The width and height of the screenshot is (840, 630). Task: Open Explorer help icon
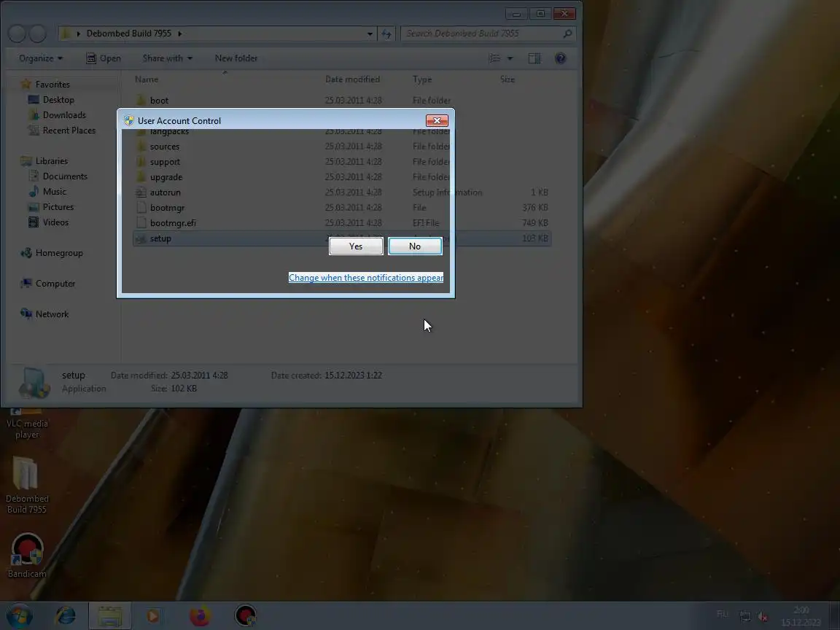click(560, 58)
